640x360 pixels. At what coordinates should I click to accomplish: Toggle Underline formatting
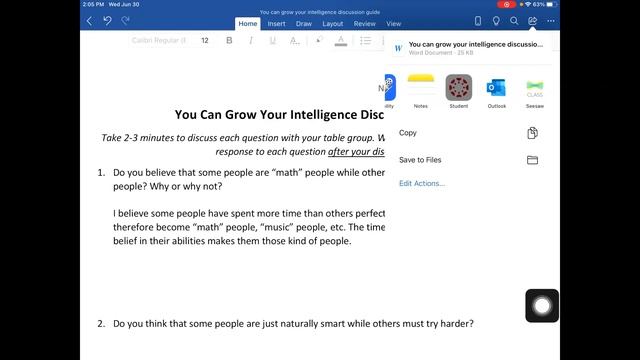click(273, 40)
